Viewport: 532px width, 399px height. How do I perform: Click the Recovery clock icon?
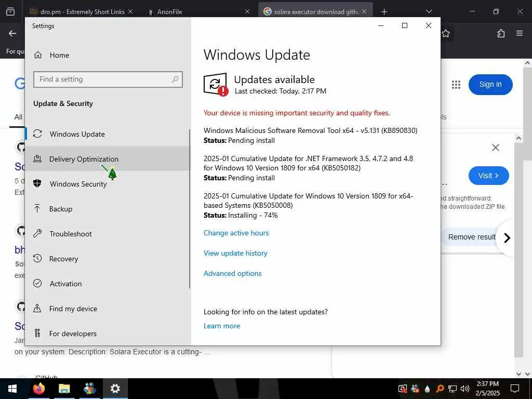(37, 259)
